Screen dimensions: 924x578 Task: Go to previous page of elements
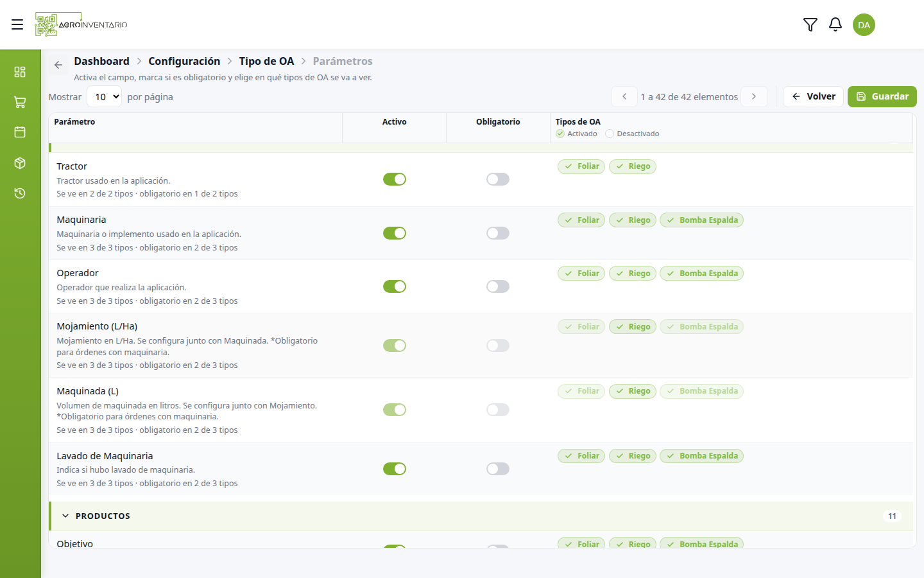624,96
